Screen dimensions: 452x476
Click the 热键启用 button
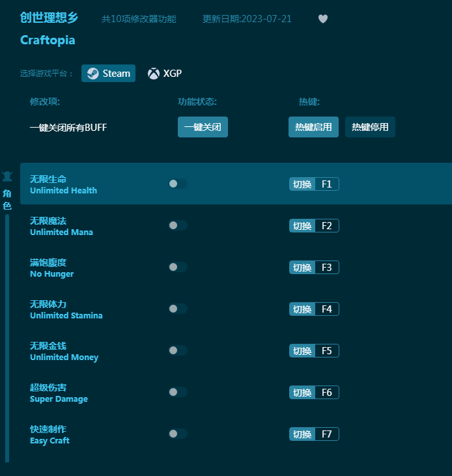pyautogui.click(x=313, y=127)
